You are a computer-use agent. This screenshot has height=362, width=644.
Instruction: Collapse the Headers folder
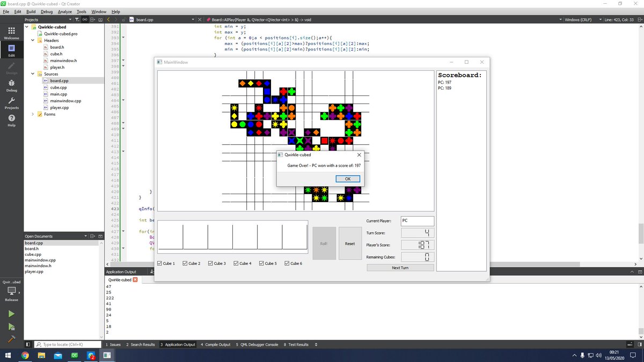point(33,40)
